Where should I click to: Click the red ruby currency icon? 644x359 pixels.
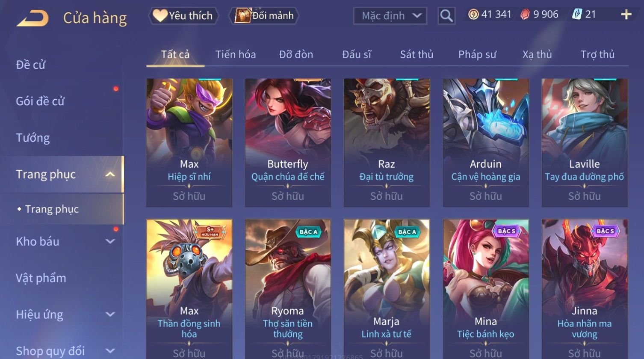(525, 15)
